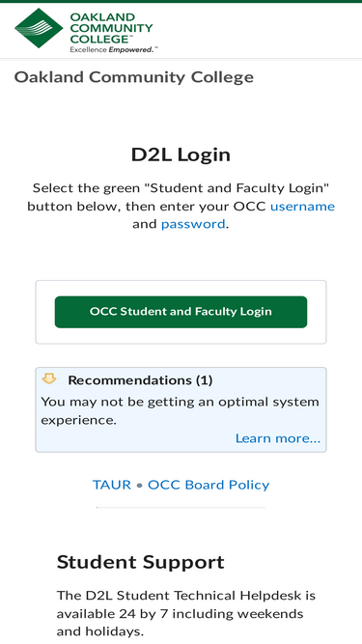Click the Student Support heading
The height and width of the screenshot is (644, 362).
140,562
